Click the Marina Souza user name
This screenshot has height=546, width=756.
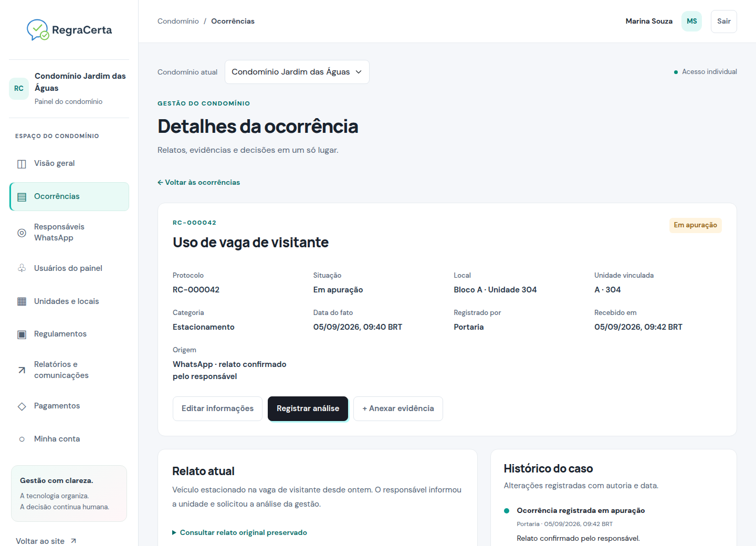click(649, 21)
